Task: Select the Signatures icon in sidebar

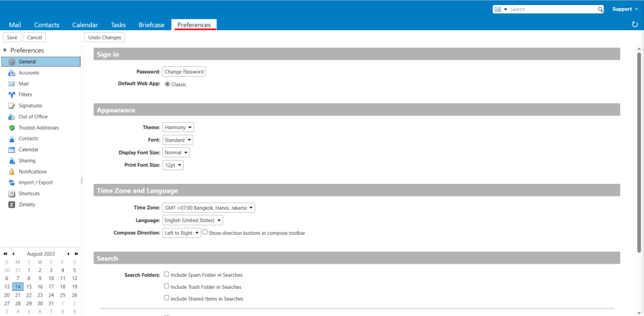Action: [x=11, y=106]
